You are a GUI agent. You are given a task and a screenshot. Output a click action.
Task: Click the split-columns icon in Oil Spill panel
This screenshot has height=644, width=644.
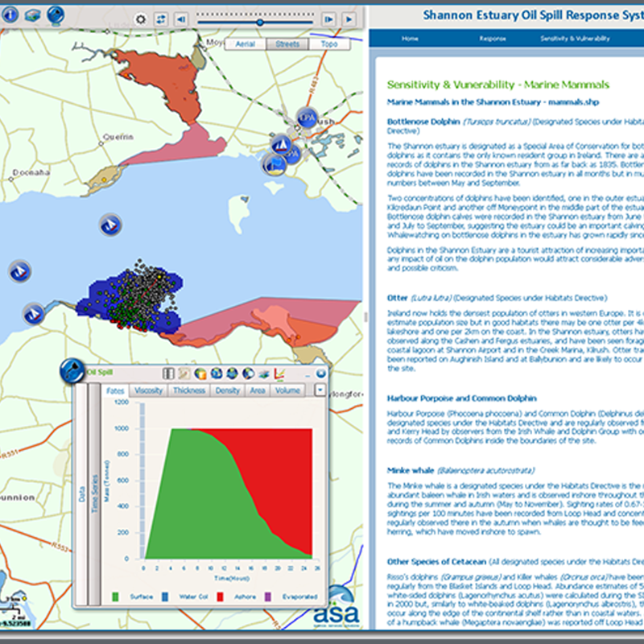pos(169,374)
